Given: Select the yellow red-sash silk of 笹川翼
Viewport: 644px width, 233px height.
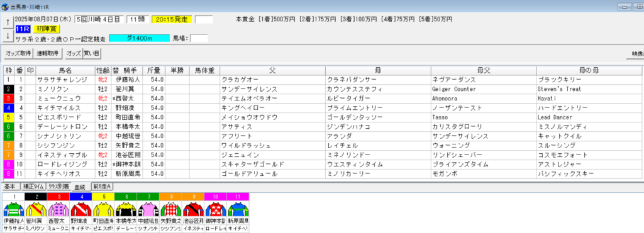Looking at the screenshot, I should (x=36, y=209).
